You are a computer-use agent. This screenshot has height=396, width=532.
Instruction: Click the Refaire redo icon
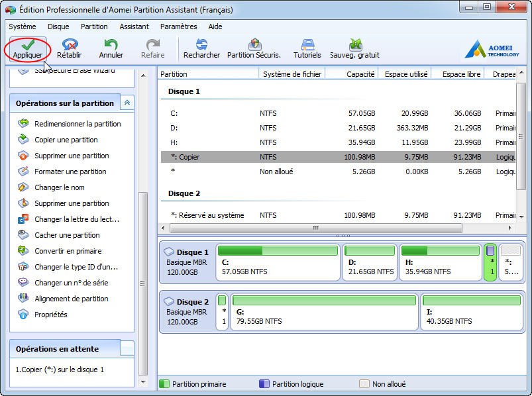[x=152, y=44]
